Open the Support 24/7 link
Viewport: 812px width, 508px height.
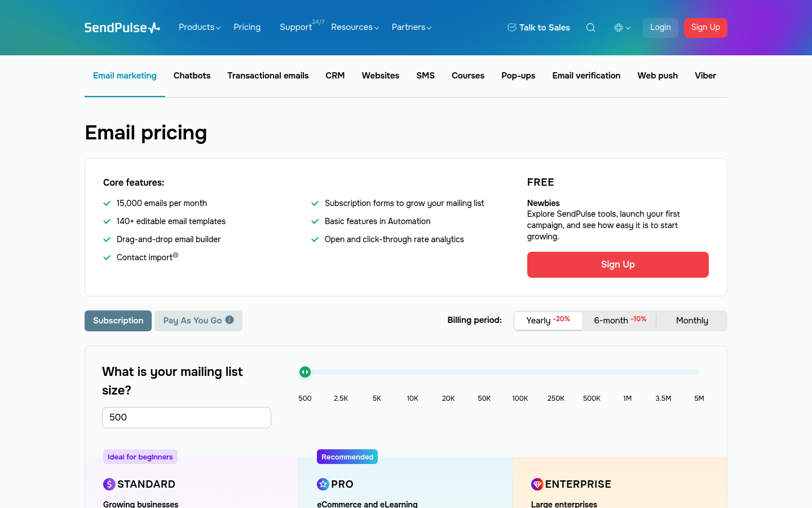click(x=302, y=26)
